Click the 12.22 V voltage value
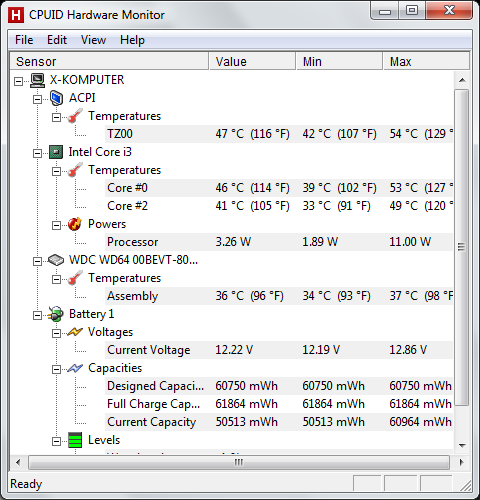 (x=234, y=350)
